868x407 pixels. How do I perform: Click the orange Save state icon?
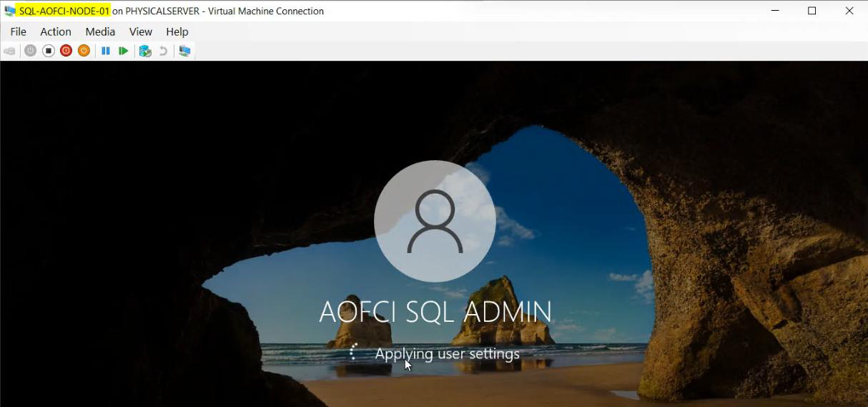(x=84, y=51)
